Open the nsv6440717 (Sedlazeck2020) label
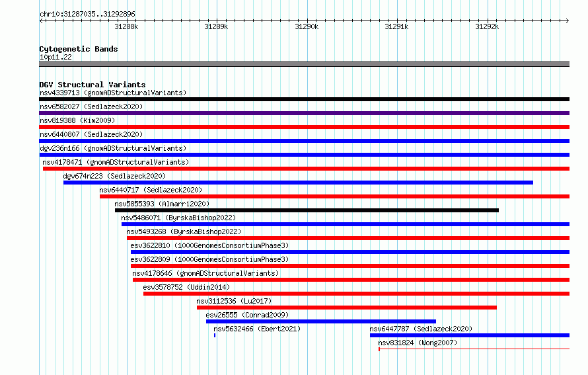Image resolution: width=588 pixels, height=375 pixels. [151, 190]
